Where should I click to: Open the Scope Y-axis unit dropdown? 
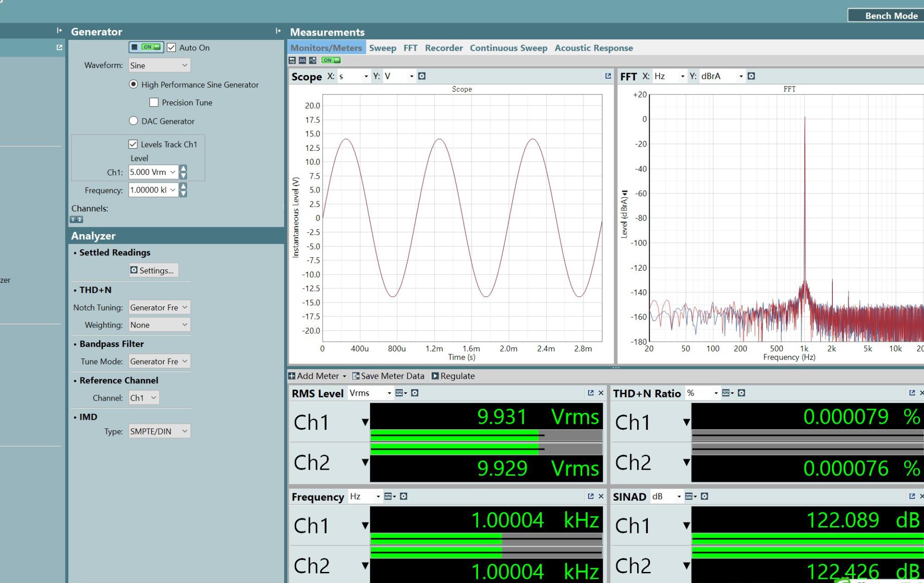click(x=399, y=76)
